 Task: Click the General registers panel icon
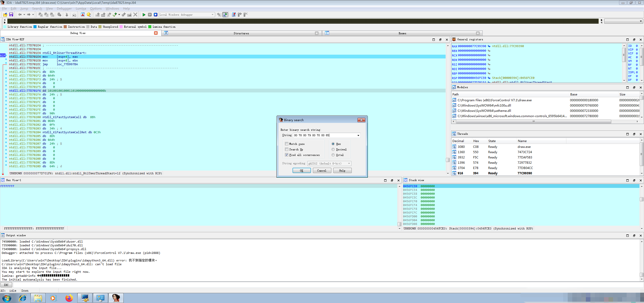(x=454, y=39)
